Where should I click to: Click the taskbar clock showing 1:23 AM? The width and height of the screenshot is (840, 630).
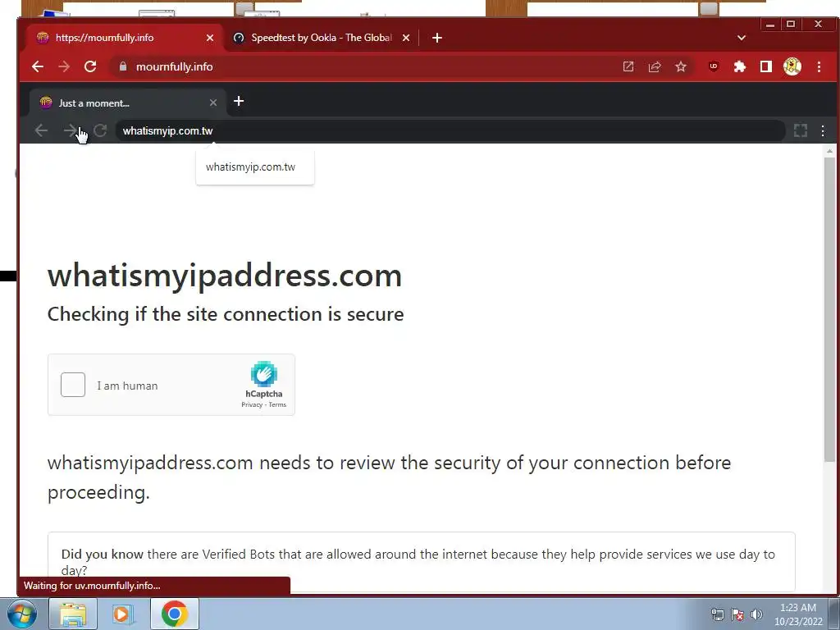797,614
